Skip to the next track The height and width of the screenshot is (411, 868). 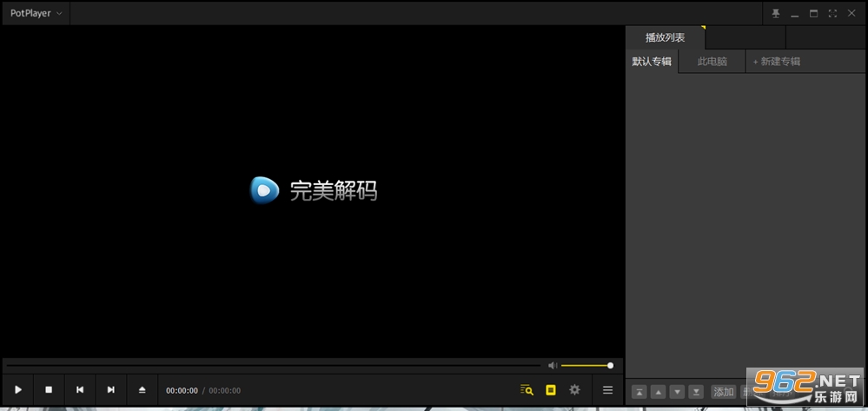click(x=110, y=390)
